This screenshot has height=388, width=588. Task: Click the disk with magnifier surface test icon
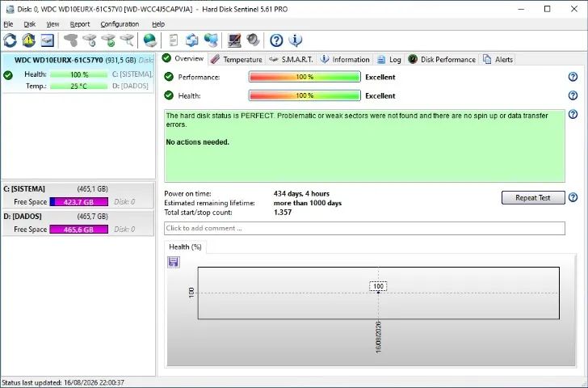[127, 40]
